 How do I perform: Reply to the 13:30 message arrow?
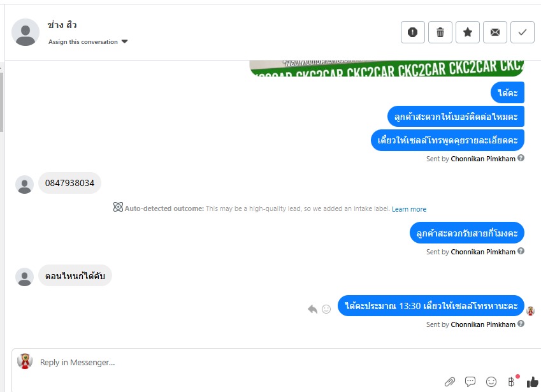click(313, 309)
